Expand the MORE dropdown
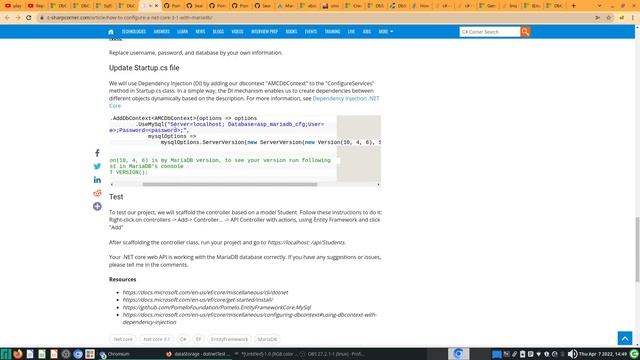The image size is (640, 360). 385,32
